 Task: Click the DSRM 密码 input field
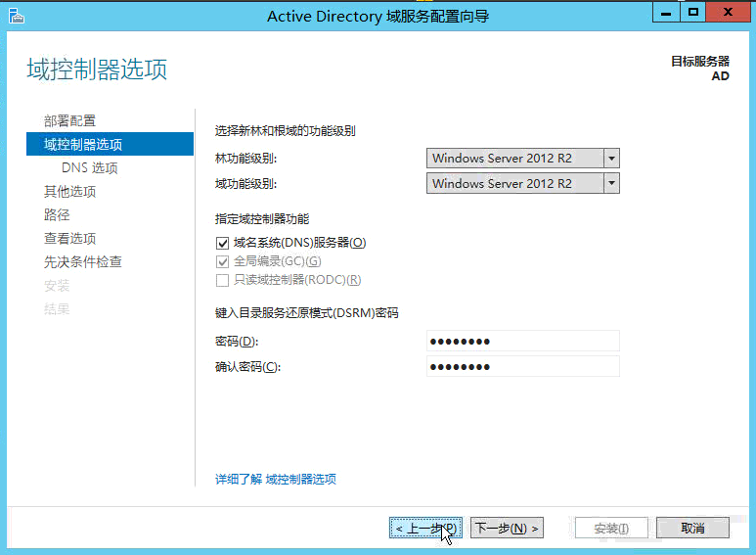click(523, 341)
